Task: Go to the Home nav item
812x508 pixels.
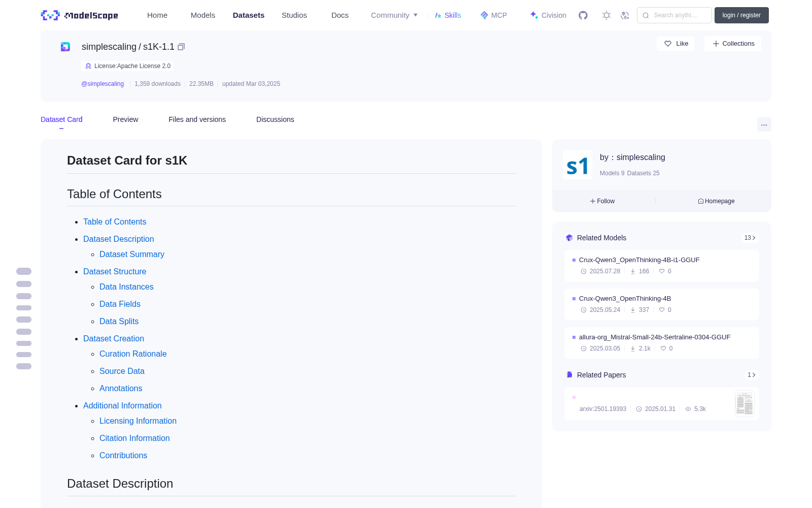Action: (157, 15)
